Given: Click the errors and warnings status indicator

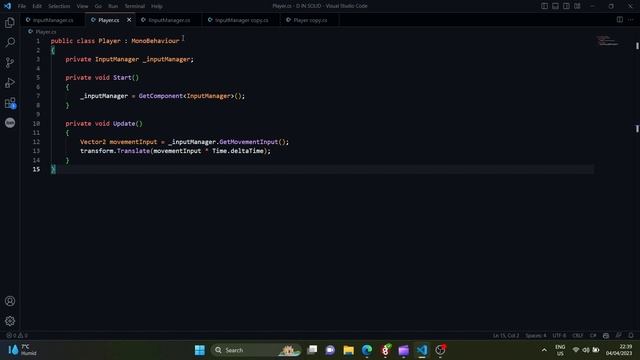Looking at the screenshot, I should click(x=17, y=336).
